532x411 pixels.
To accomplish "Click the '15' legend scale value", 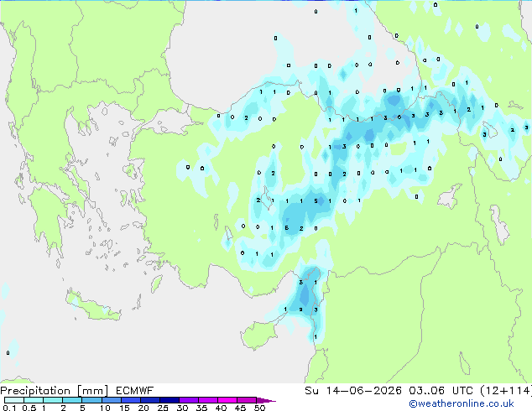I will 124,408.
